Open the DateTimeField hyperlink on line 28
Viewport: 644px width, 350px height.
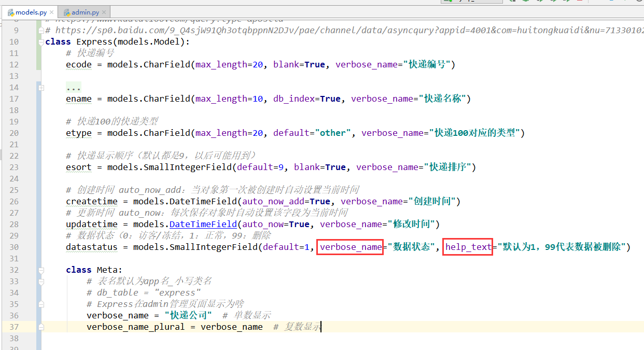click(x=203, y=224)
